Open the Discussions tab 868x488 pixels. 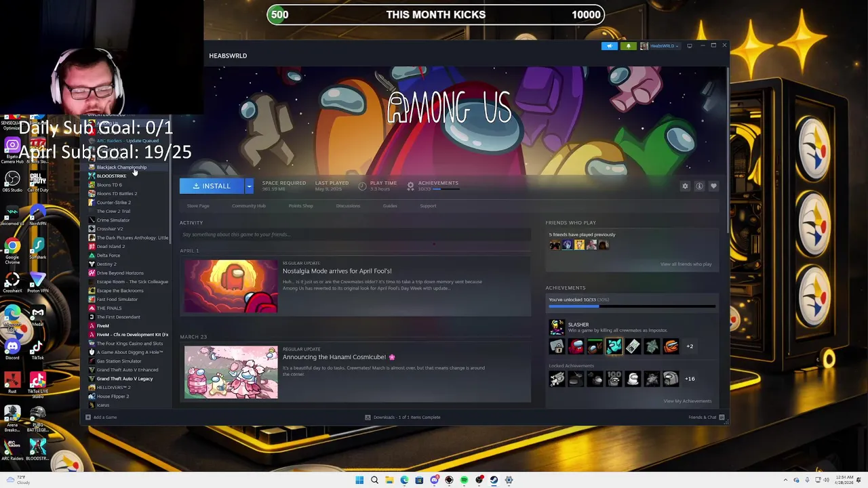[348, 206]
